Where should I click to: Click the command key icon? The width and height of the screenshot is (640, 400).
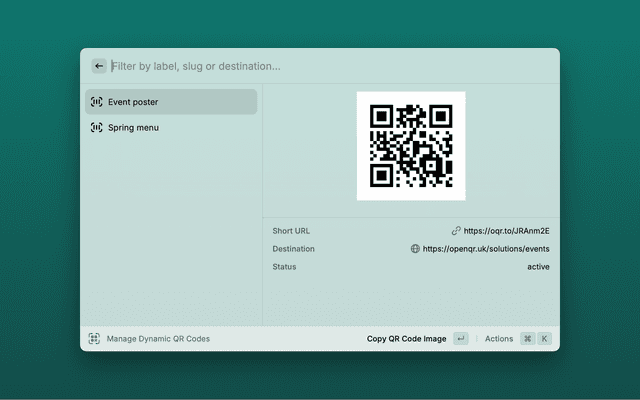click(x=528, y=338)
